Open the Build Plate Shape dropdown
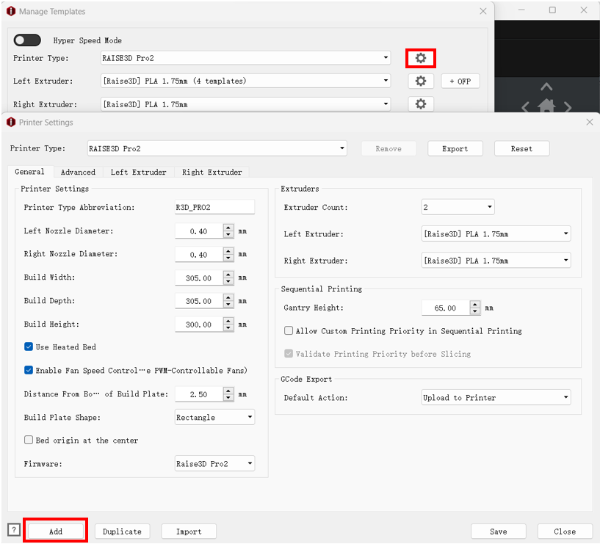The width and height of the screenshot is (600, 544). [214, 417]
